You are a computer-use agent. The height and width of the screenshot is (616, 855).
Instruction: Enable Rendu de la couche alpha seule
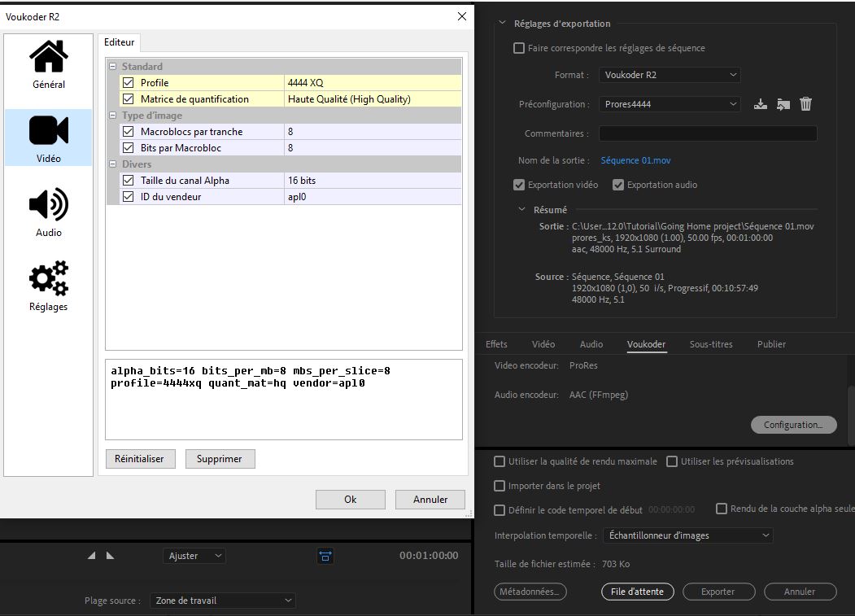tap(722, 509)
